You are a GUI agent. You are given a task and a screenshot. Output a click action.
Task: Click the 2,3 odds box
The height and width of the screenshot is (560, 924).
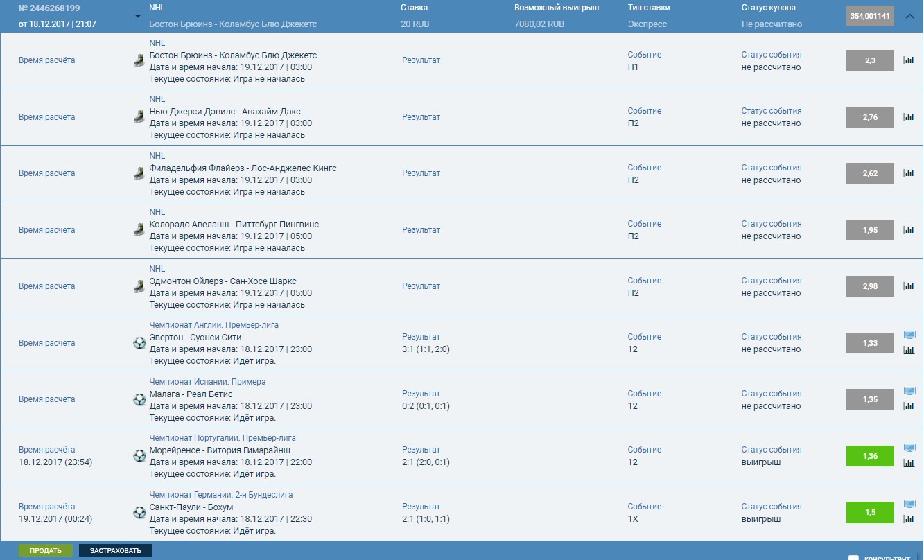(870, 61)
